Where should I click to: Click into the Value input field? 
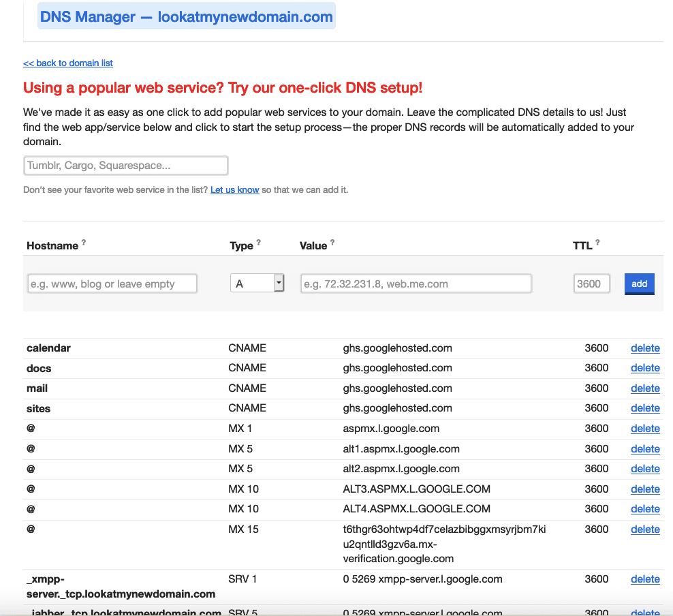[416, 283]
